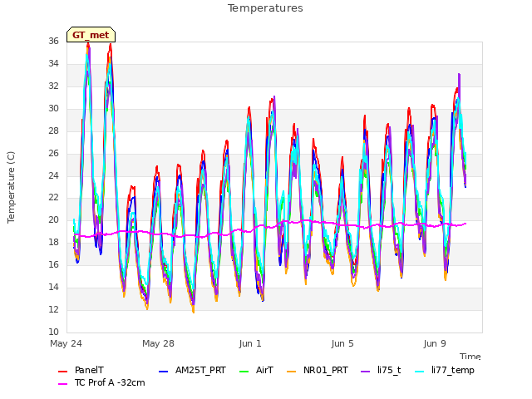
Task: Toggle the li77_temp legend entry
Action: (x=445, y=371)
